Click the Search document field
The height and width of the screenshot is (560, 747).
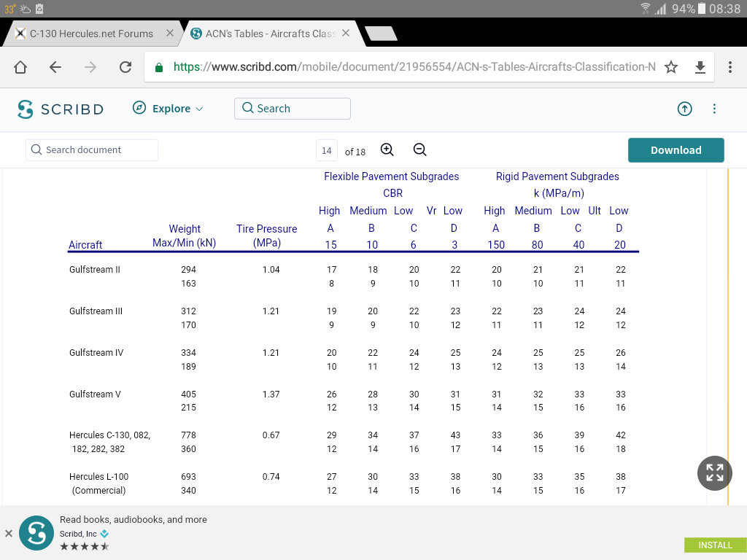point(91,150)
